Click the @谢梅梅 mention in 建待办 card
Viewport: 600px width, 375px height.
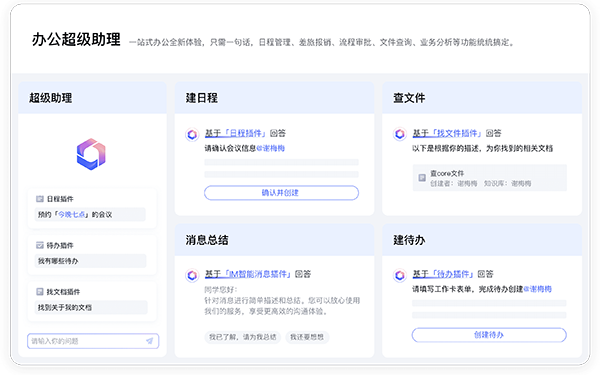[537, 289]
